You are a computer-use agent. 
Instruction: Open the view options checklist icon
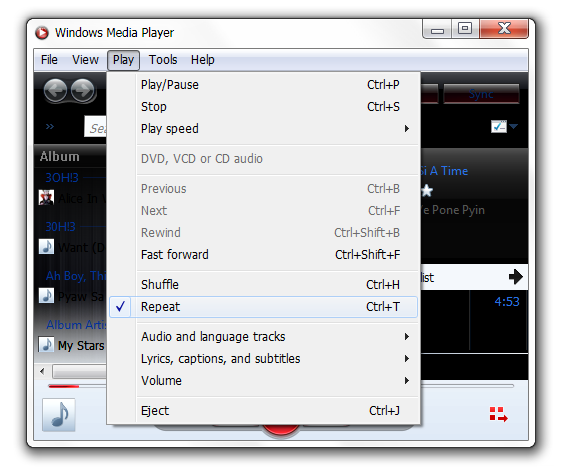tap(499, 126)
